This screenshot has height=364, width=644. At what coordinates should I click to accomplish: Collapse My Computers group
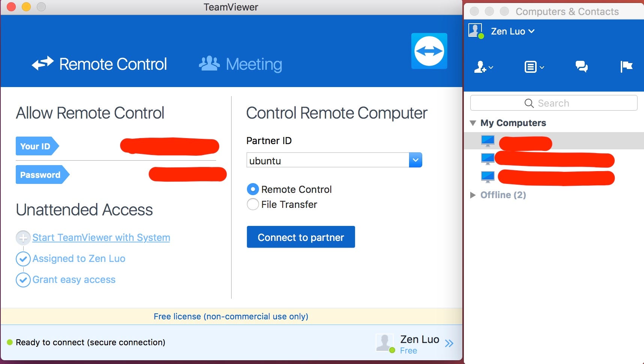pyautogui.click(x=473, y=123)
